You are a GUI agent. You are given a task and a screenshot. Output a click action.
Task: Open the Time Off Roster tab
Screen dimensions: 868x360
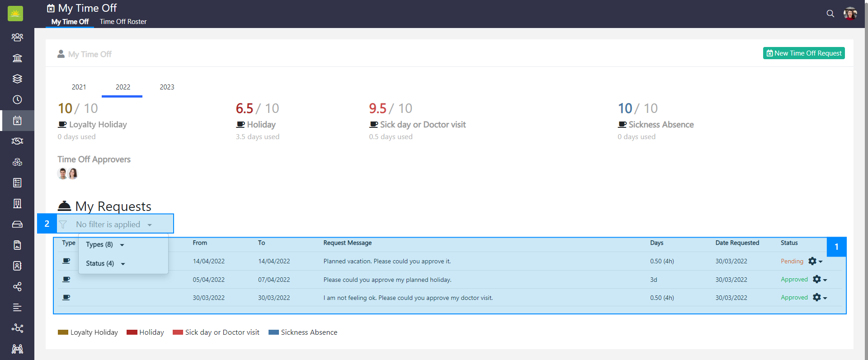pos(123,22)
